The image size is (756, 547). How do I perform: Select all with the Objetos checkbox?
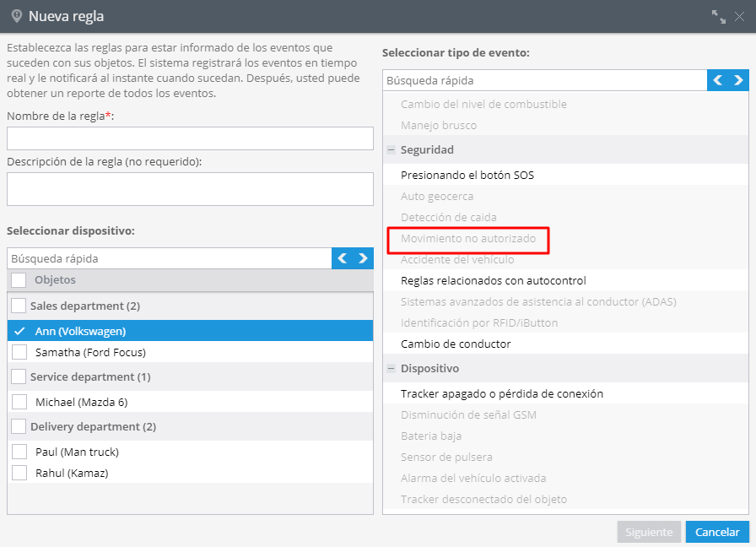[x=19, y=280]
